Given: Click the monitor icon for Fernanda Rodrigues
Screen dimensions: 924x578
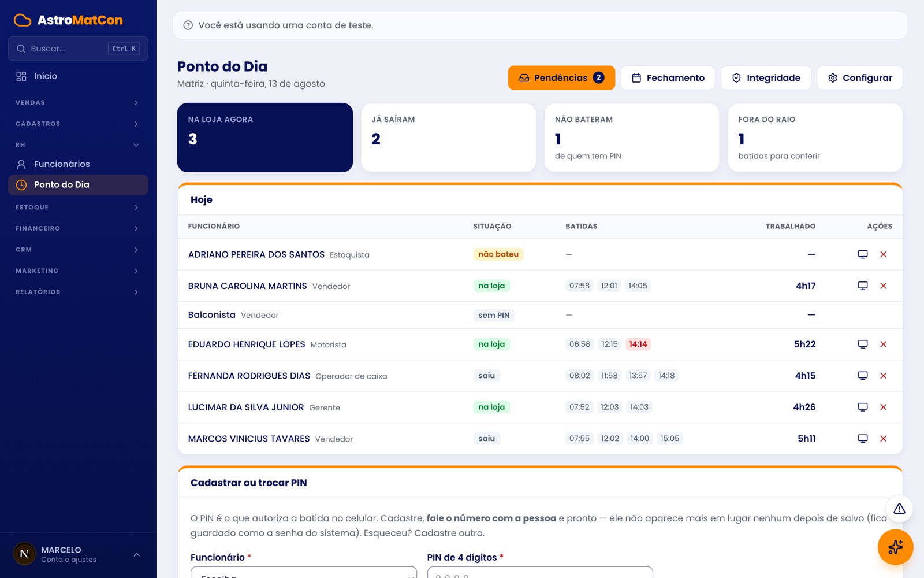Looking at the screenshot, I should point(863,376).
